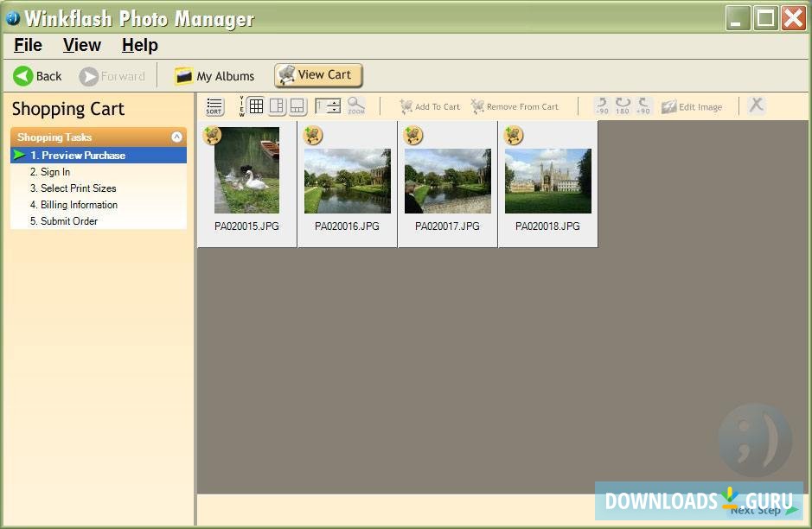
Task: Rotate image plus 90 degrees
Action: coord(643,105)
